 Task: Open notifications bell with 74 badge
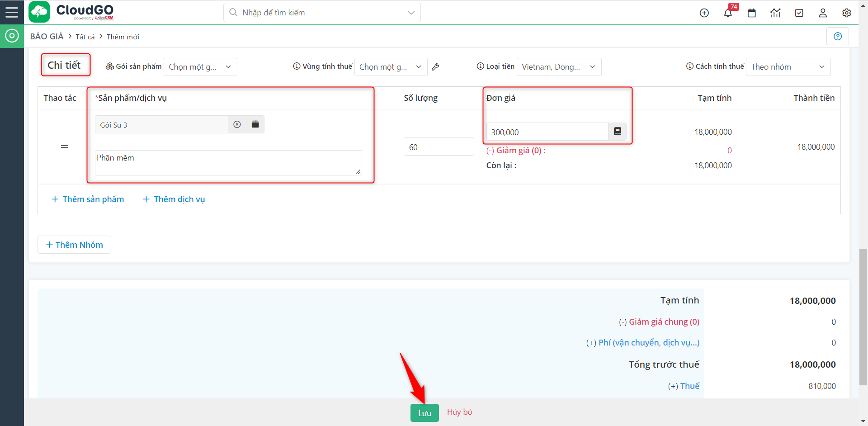click(x=728, y=13)
